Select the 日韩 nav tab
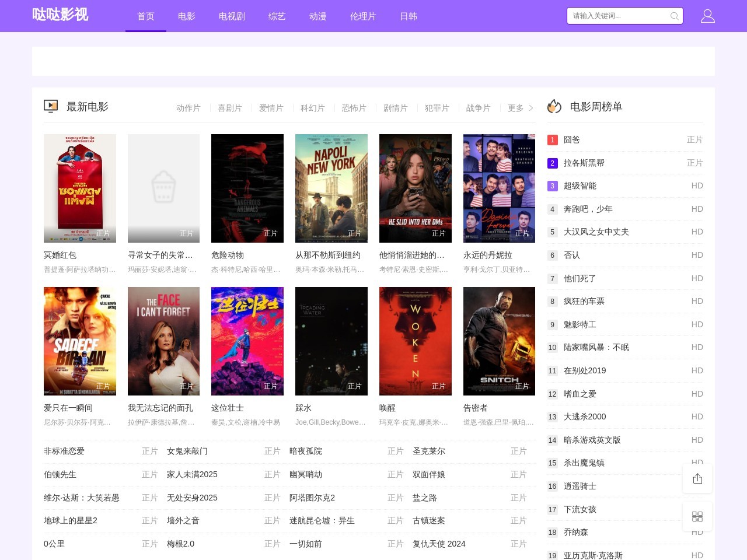Viewport: 747px width, 560px height. (x=409, y=16)
